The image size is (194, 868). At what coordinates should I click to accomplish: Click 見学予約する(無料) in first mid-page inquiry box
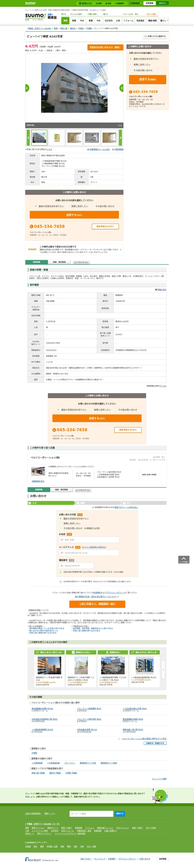tap(105, 226)
